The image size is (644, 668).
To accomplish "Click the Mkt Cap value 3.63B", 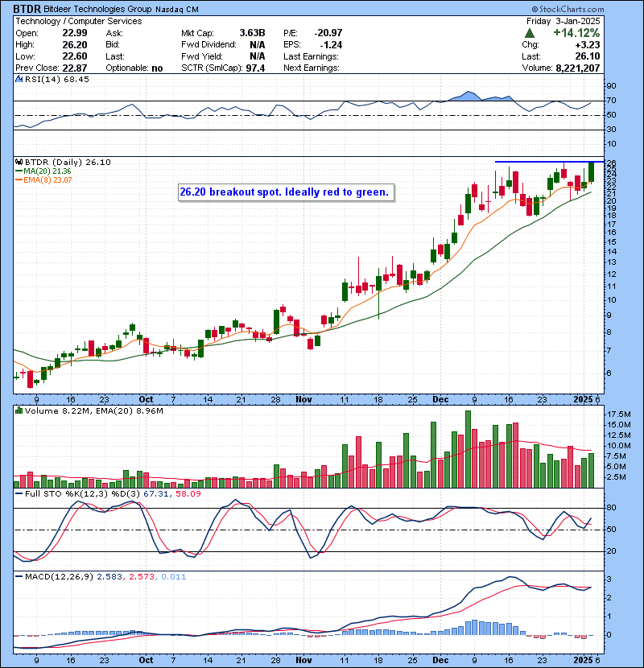I will point(252,33).
